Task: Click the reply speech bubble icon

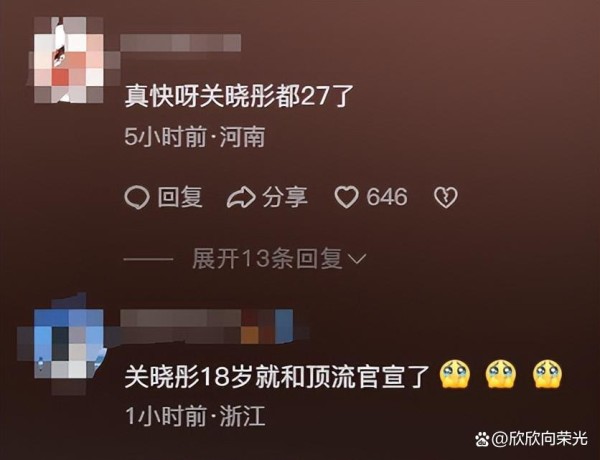Action: tap(137, 197)
